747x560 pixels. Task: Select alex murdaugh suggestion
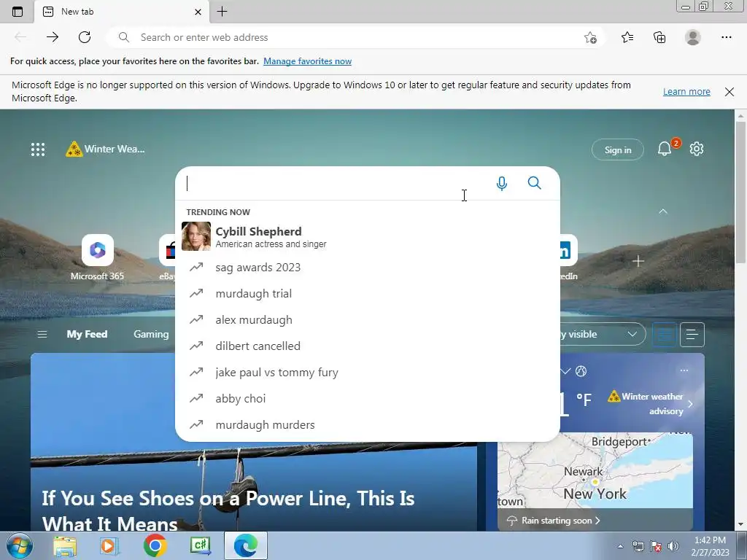coord(368,319)
